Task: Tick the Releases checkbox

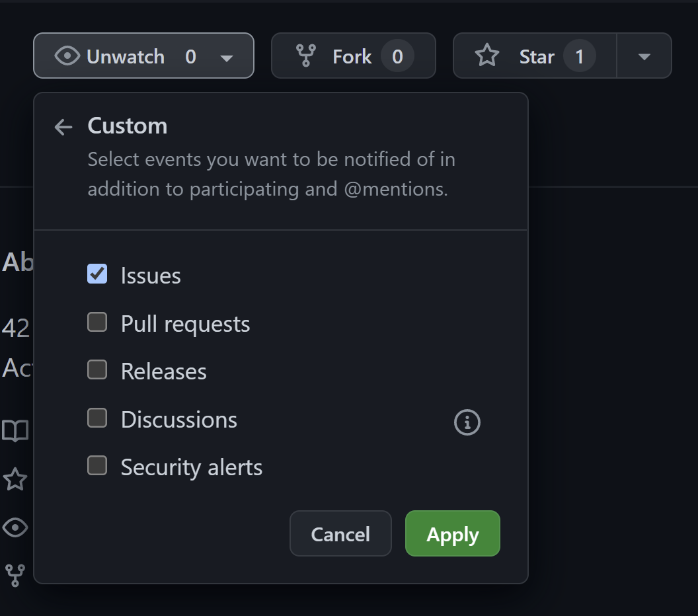Action: point(97,370)
